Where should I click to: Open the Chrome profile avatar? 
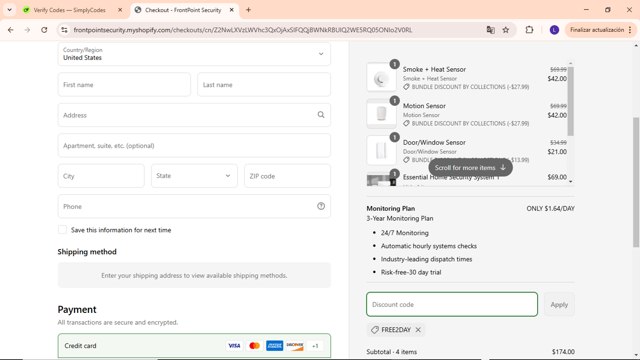pyautogui.click(x=554, y=30)
